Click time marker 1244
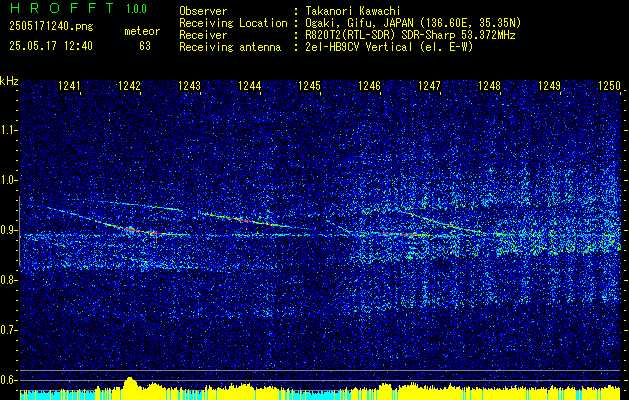629x400 pixels. [250, 86]
